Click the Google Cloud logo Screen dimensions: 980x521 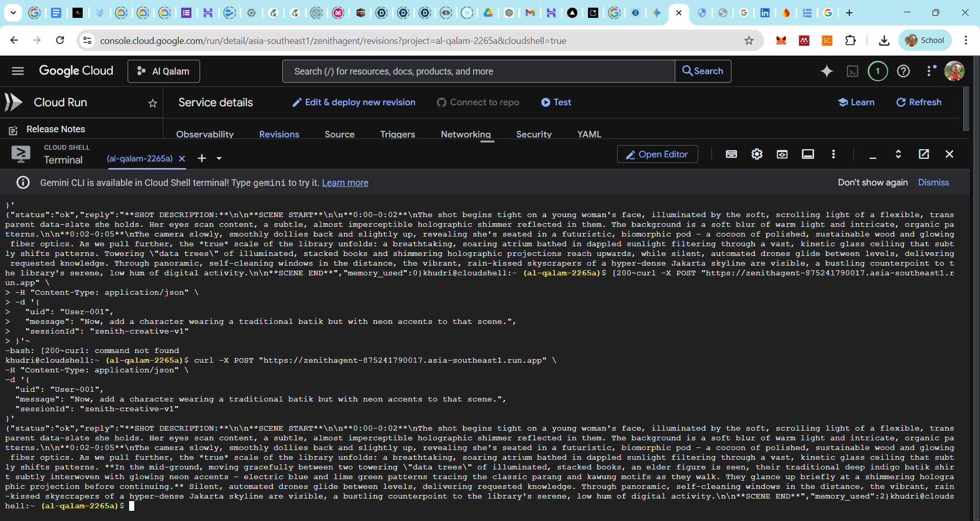pyautogui.click(x=76, y=70)
